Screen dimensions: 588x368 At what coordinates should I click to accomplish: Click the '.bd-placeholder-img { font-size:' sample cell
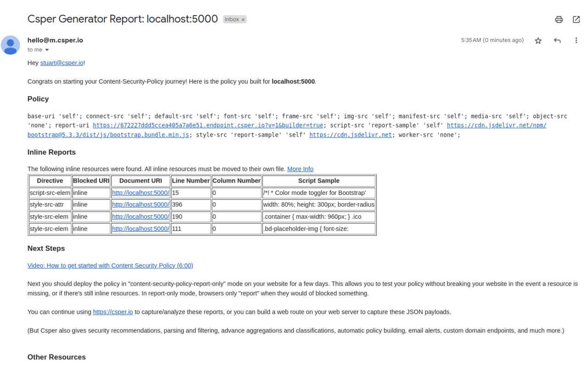tap(319, 229)
